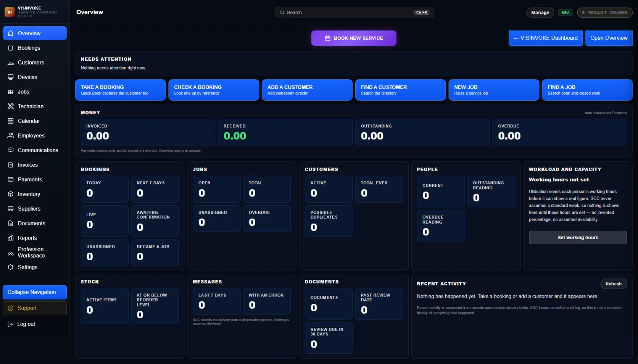
Task: Click the Overview home icon in sidebar
Action: 11,33
